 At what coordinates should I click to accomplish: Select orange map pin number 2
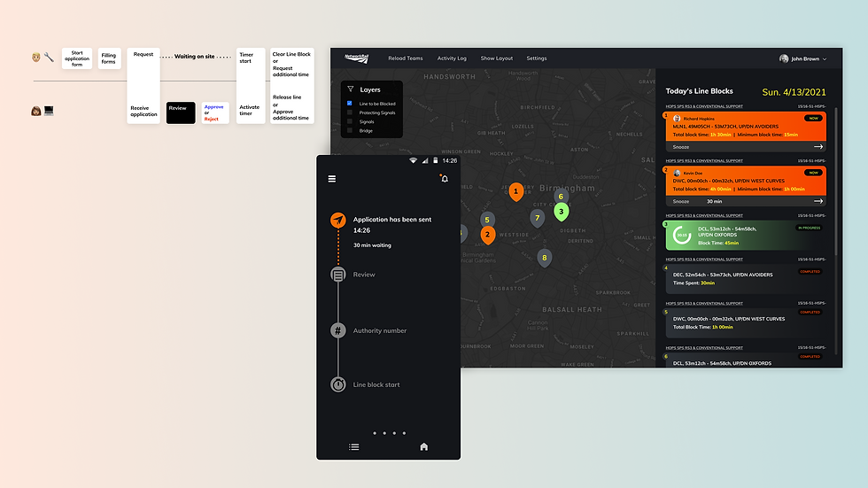coord(488,236)
